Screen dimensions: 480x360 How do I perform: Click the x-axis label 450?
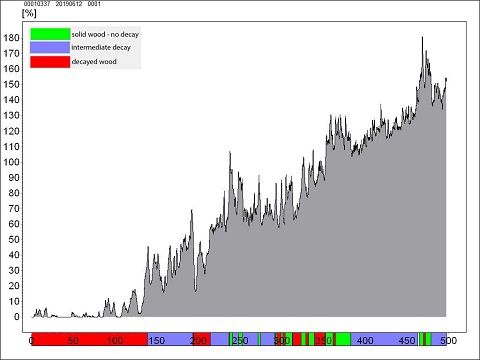407,340
